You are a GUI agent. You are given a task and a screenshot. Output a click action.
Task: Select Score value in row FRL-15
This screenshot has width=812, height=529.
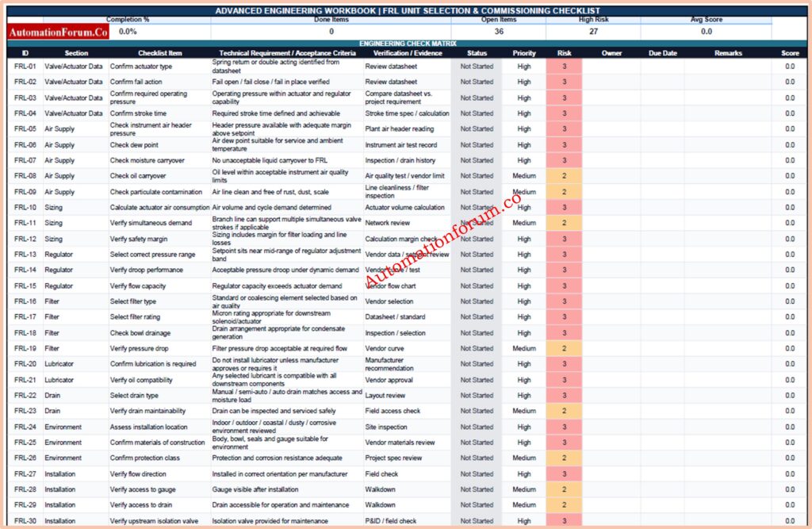[790, 286]
